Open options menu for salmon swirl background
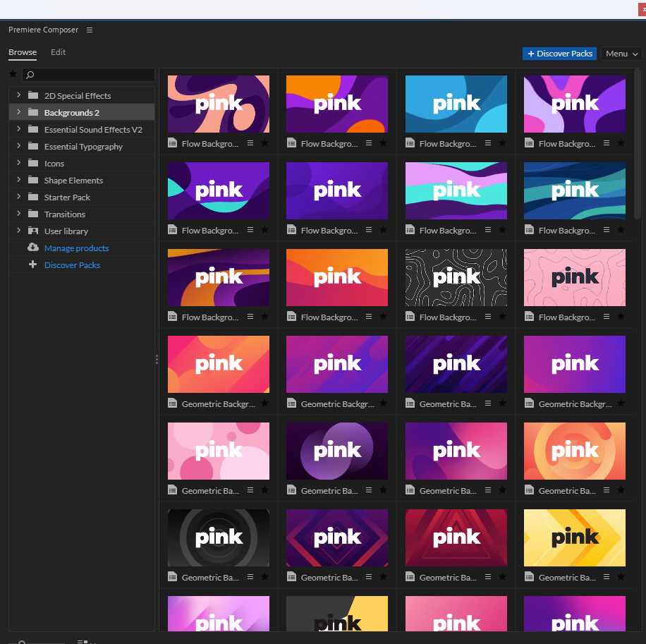This screenshot has height=644, width=646. coord(250,143)
